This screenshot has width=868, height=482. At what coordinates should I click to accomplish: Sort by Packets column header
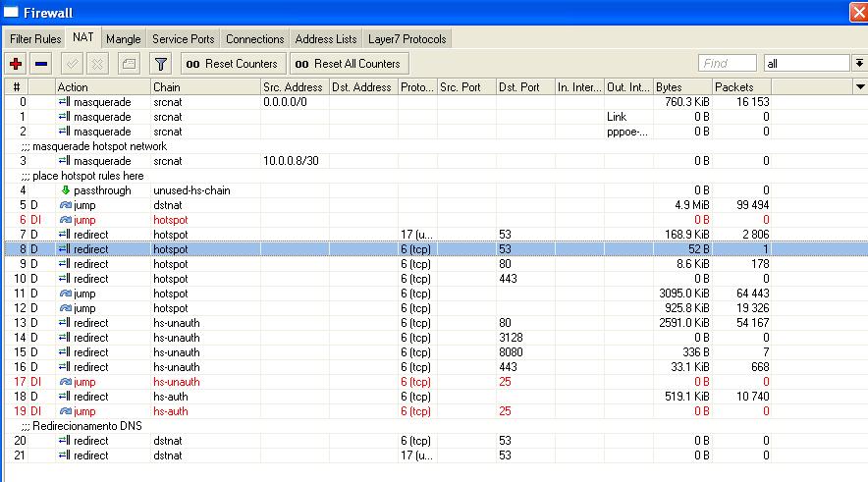741,87
